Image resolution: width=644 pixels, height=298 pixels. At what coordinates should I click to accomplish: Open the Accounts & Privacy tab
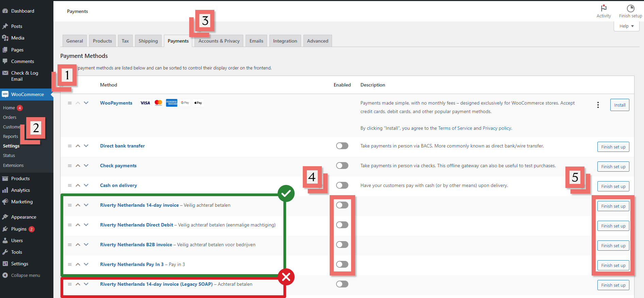point(219,41)
